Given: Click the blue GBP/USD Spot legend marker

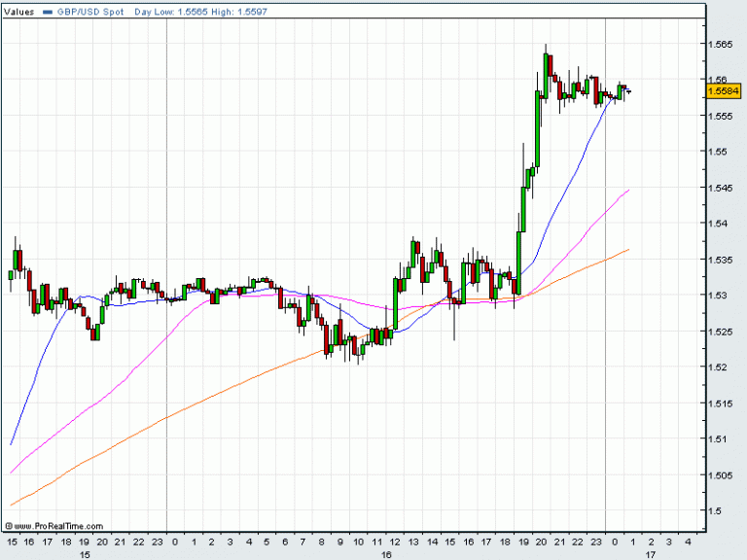Looking at the screenshot, I should (x=47, y=12).
